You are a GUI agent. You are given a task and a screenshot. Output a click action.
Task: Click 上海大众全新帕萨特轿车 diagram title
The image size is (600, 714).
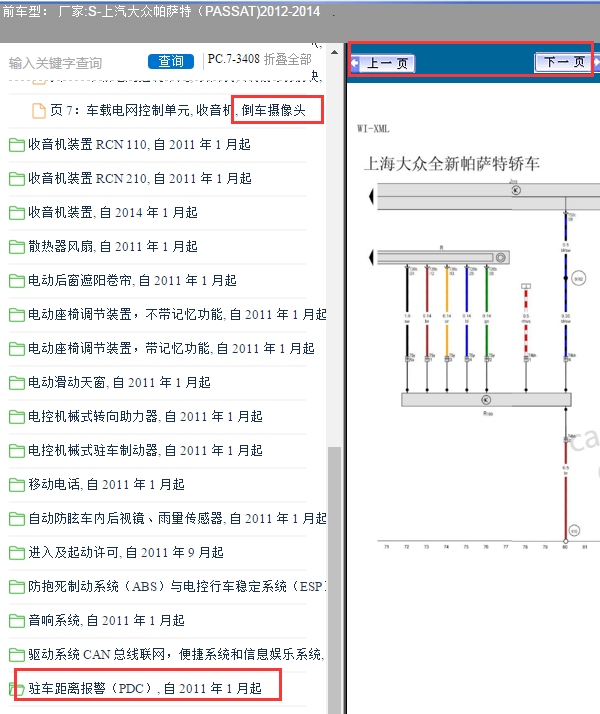[x=452, y=163]
